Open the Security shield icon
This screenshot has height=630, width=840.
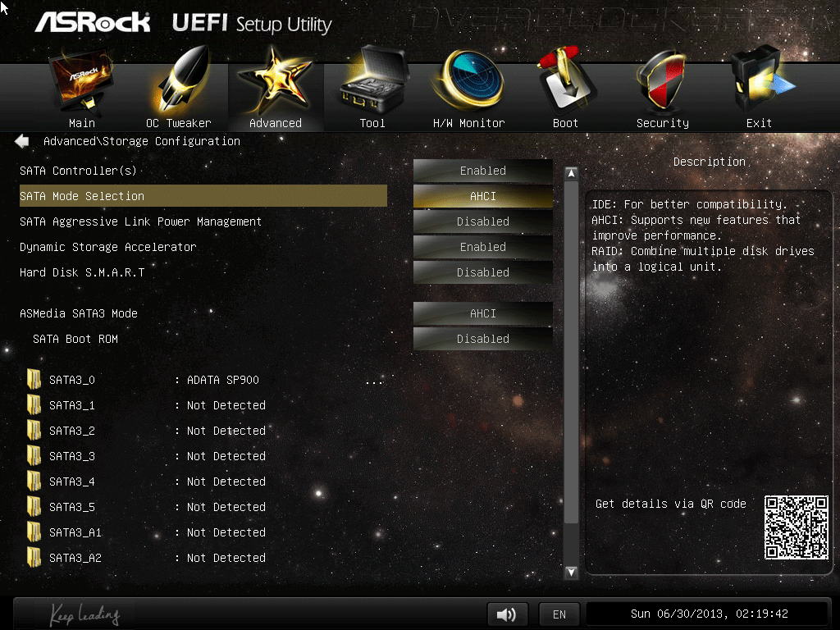tap(662, 80)
